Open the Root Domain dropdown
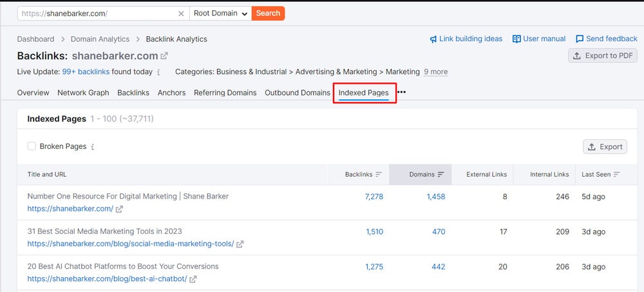 point(220,13)
